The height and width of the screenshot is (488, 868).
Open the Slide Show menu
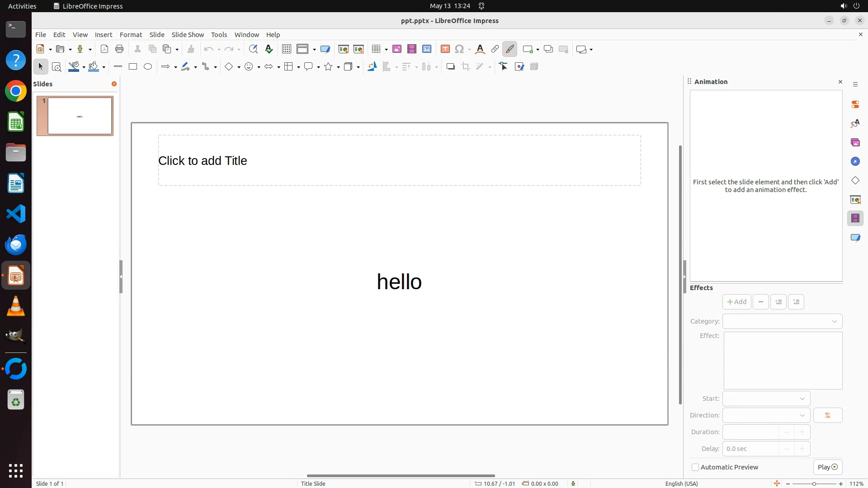pyautogui.click(x=188, y=35)
